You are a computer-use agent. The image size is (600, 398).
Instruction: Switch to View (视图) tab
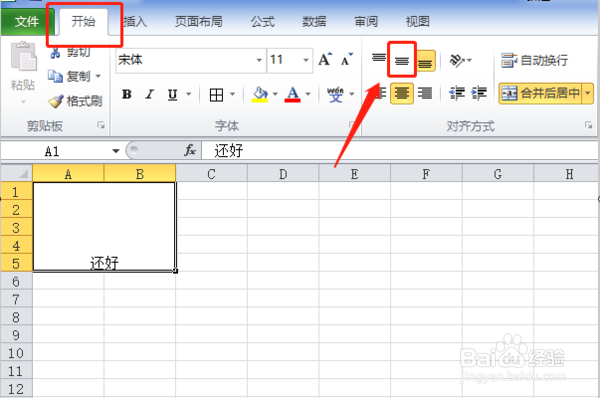(x=417, y=22)
